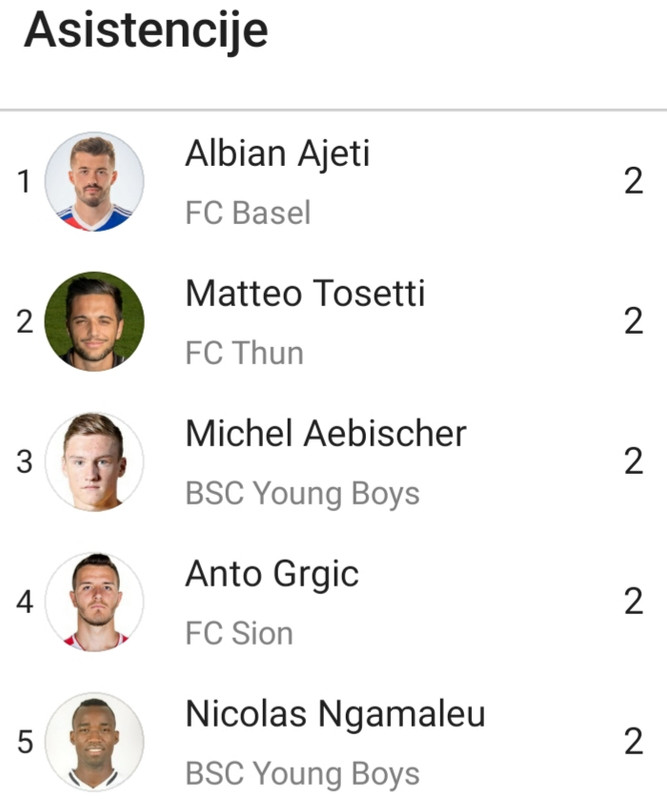The width and height of the screenshot is (667, 800).
Task: Open Albian Ajeti's player photo
Action: [x=94, y=182]
